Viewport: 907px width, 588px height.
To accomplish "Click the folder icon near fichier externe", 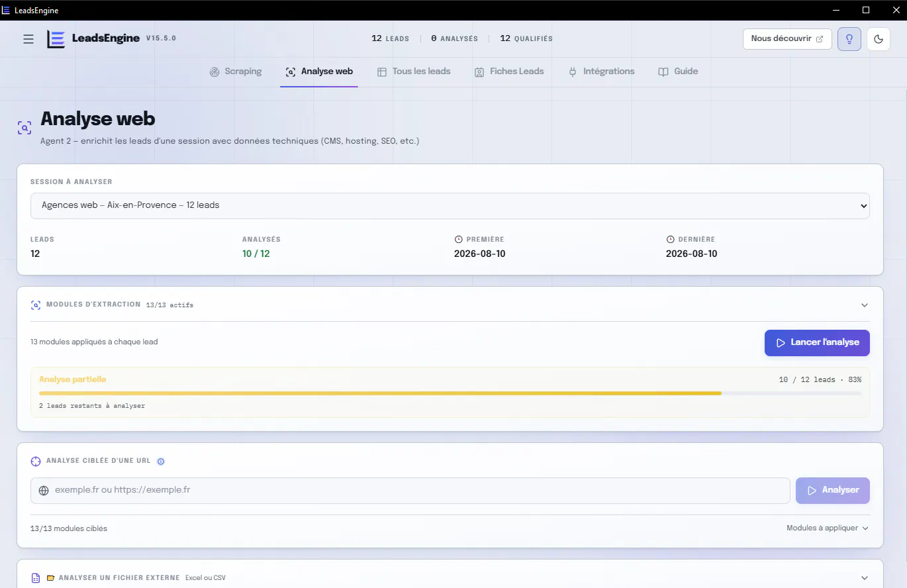I will tap(51, 578).
